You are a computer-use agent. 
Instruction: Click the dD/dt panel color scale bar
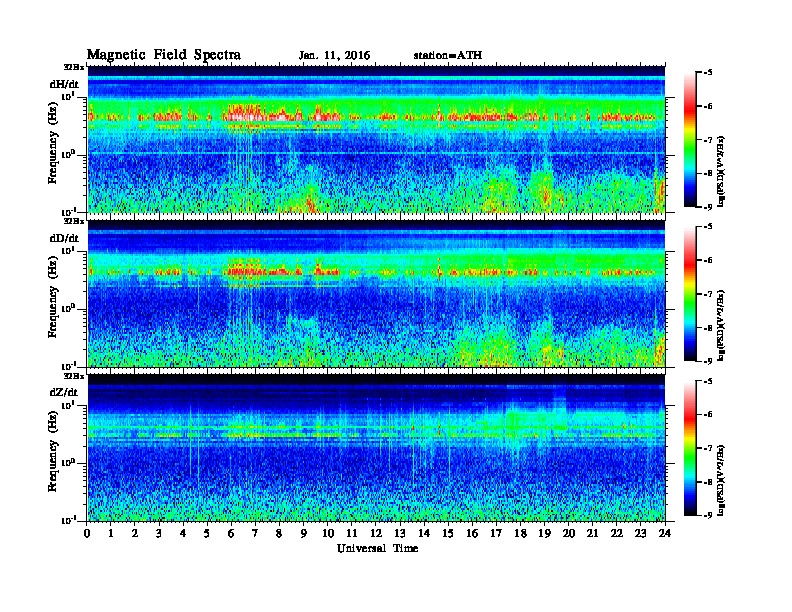[690, 294]
